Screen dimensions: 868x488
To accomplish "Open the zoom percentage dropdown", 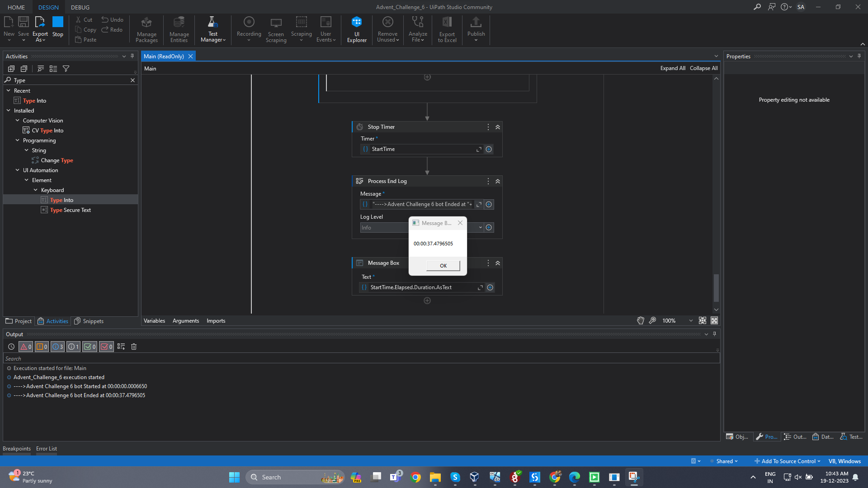I will (x=690, y=320).
